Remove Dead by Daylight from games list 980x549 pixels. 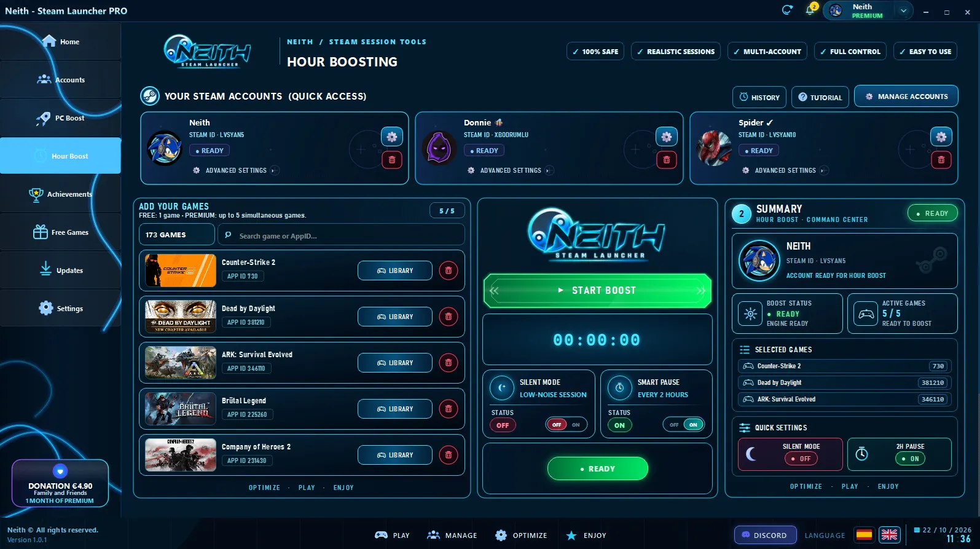[x=449, y=317]
